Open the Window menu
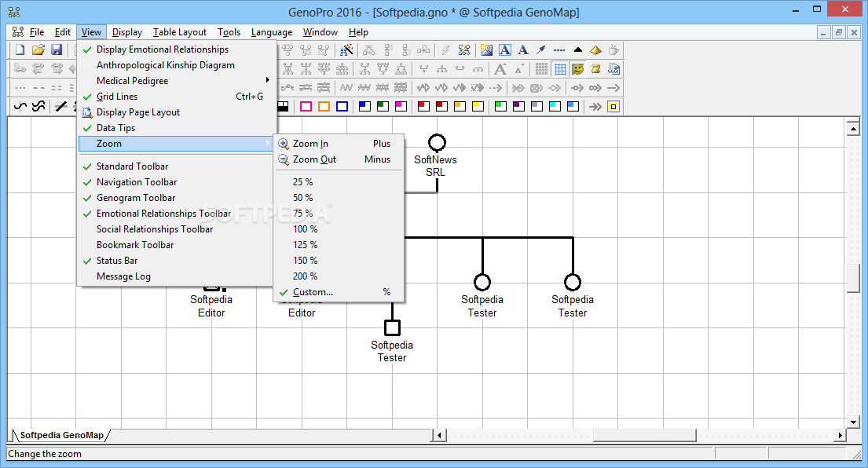Viewport: 868px width, 468px height. tap(320, 32)
